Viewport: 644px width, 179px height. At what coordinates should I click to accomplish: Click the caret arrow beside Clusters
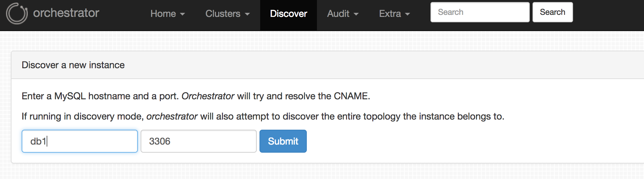click(x=247, y=14)
